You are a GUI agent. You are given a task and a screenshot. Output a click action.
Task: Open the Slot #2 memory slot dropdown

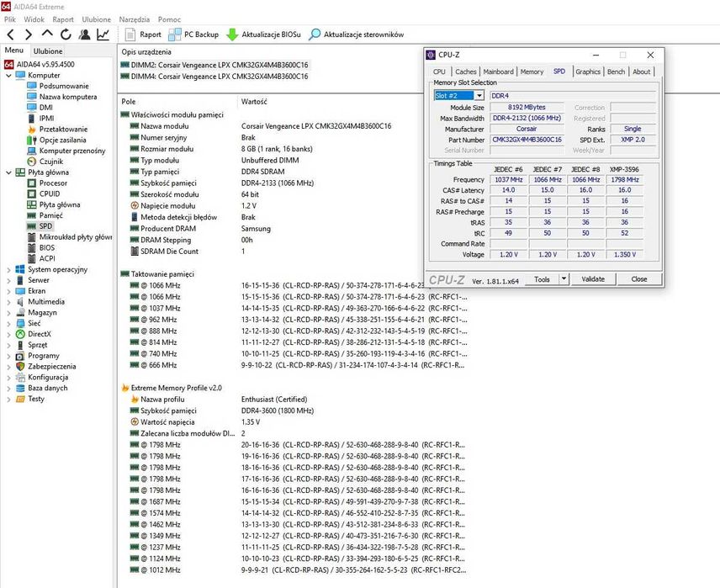pos(479,96)
